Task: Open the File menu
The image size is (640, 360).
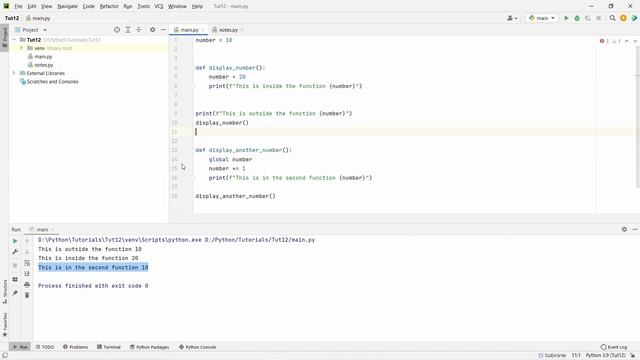Action: [18, 6]
